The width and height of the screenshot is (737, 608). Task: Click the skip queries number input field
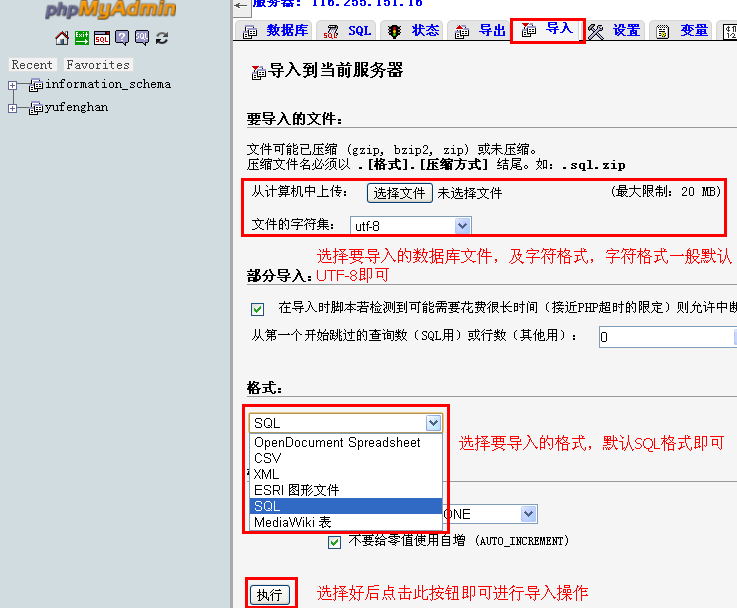pos(666,337)
